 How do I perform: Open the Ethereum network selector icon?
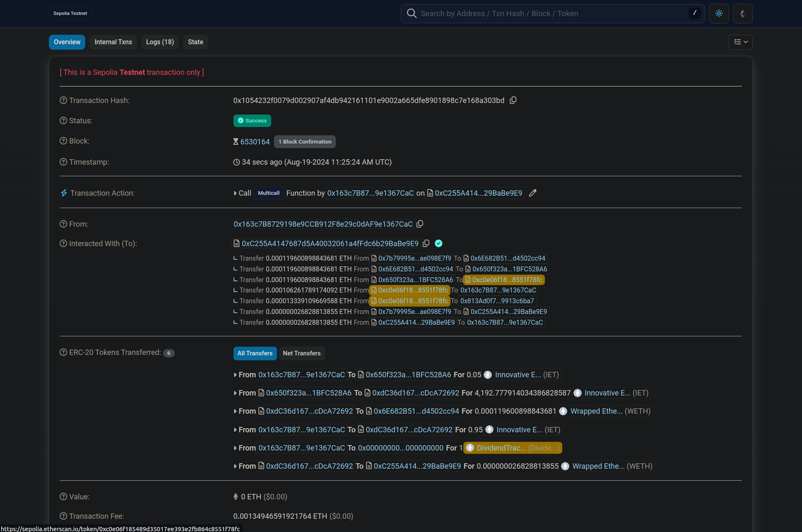(x=743, y=14)
